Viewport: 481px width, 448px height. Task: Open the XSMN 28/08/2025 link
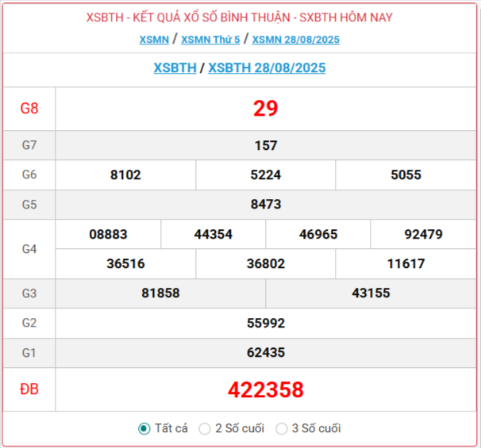(x=295, y=40)
